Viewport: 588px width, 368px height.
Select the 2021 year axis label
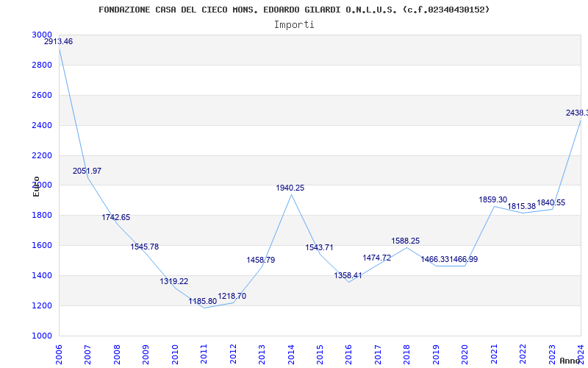coord(494,353)
